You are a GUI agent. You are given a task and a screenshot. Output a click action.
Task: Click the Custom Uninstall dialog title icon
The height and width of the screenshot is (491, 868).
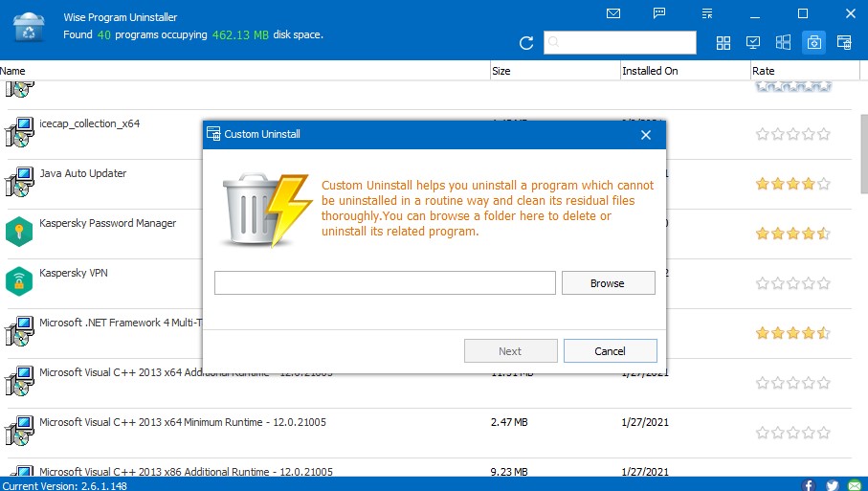[x=213, y=133]
